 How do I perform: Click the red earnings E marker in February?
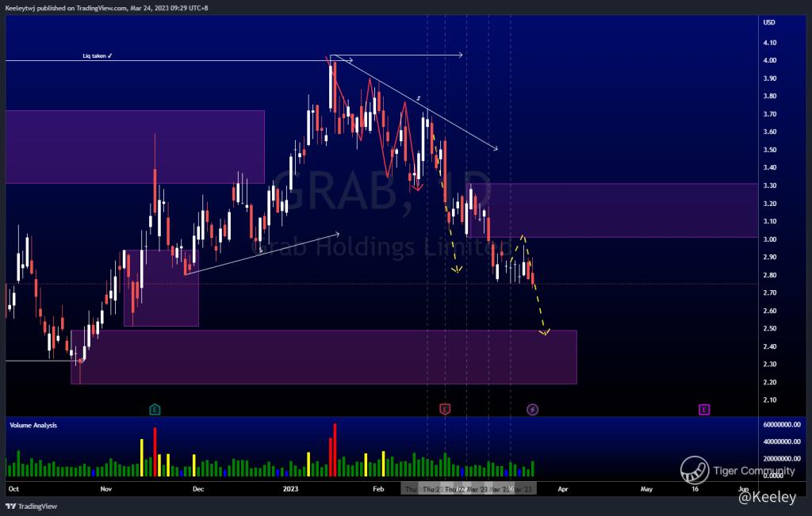(x=445, y=410)
